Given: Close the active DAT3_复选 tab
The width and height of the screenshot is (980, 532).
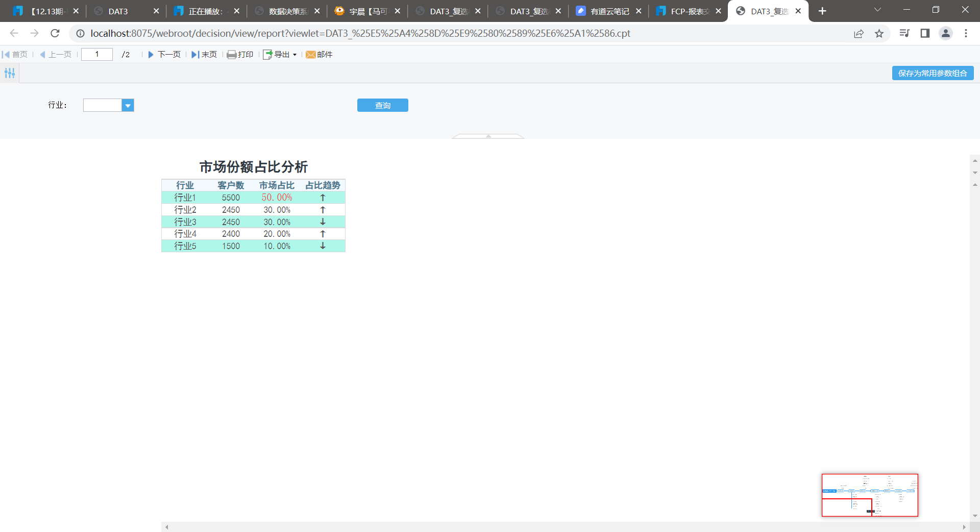Looking at the screenshot, I should pyautogui.click(x=798, y=11).
